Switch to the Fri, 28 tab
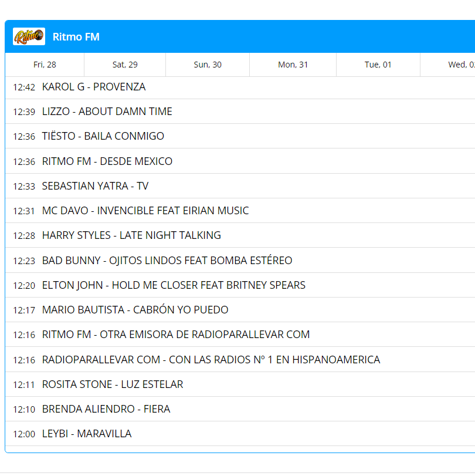This screenshot has height=476, width=475. tap(45, 65)
